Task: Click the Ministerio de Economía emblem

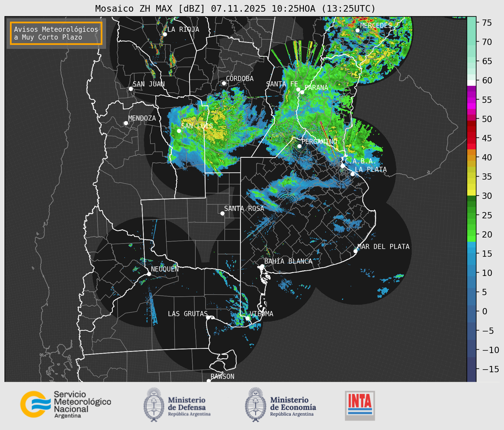Action: tap(255, 405)
